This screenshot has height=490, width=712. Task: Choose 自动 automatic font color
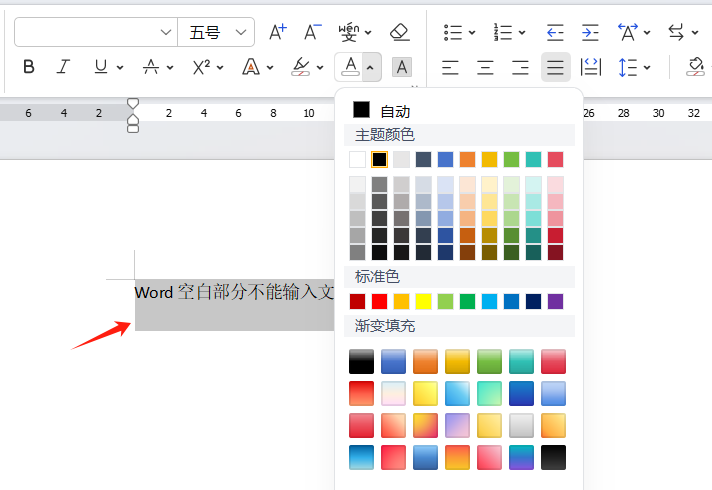pos(382,110)
